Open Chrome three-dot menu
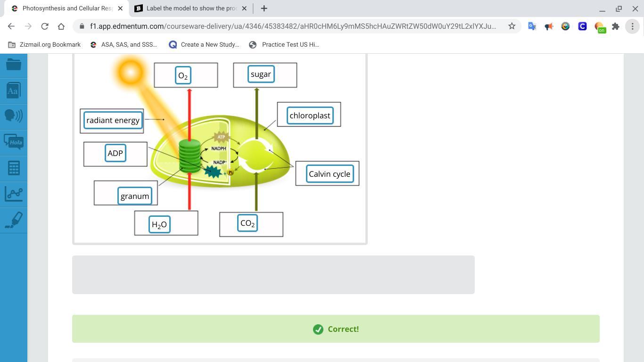The image size is (644, 362). tap(632, 26)
